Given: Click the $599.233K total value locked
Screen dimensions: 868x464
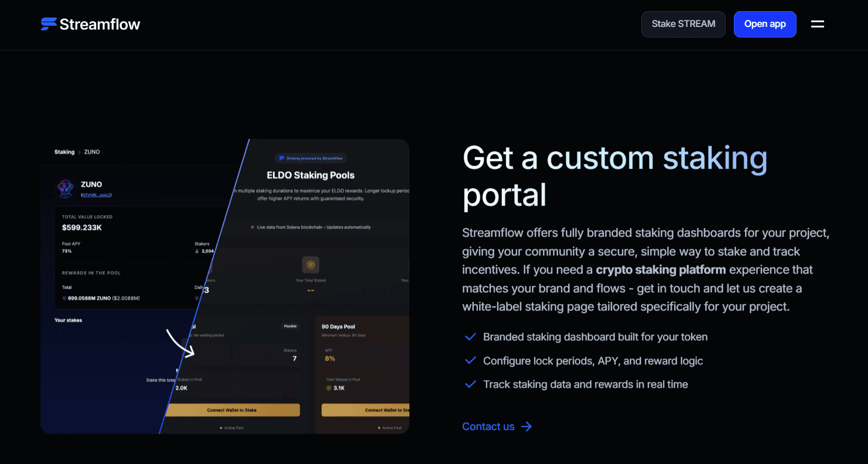Looking at the screenshot, I should tap(82, 227).
